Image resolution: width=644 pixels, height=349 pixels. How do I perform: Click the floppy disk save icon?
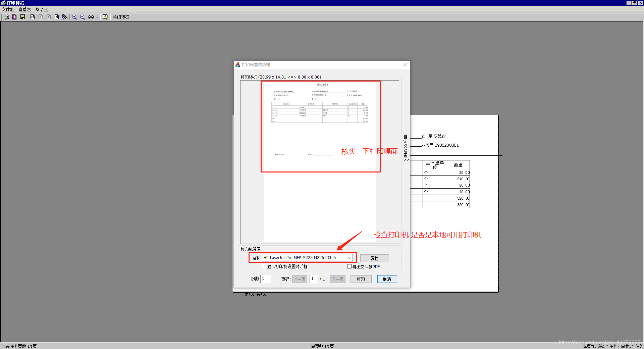click(22, 17)
